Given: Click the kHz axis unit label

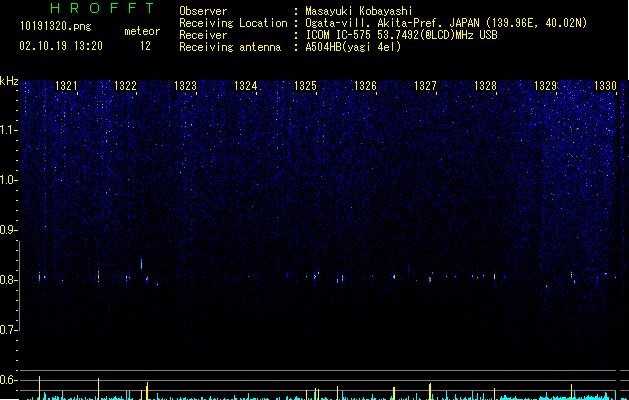Looking at the screenshot, I should (9, 81).
